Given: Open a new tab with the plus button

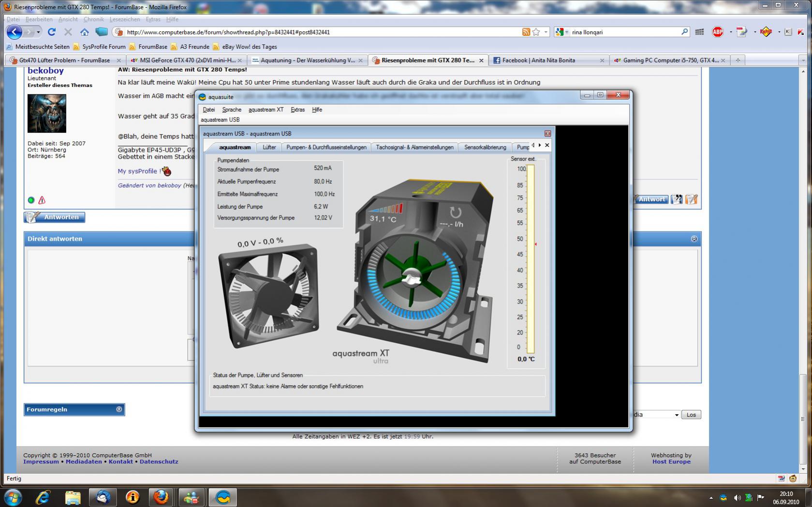Looking at the screenshot, I should pyautogui.click(x=738, y=60).
